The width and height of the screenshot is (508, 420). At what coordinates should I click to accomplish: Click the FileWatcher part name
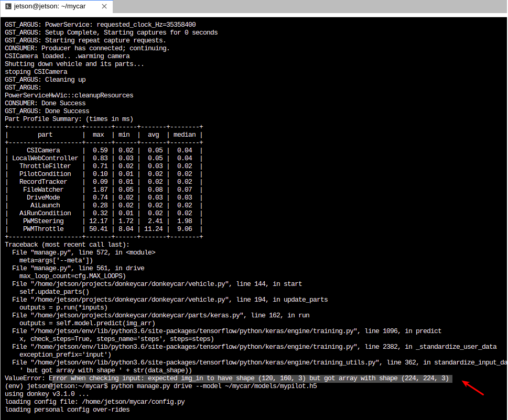tap(43, 190)
